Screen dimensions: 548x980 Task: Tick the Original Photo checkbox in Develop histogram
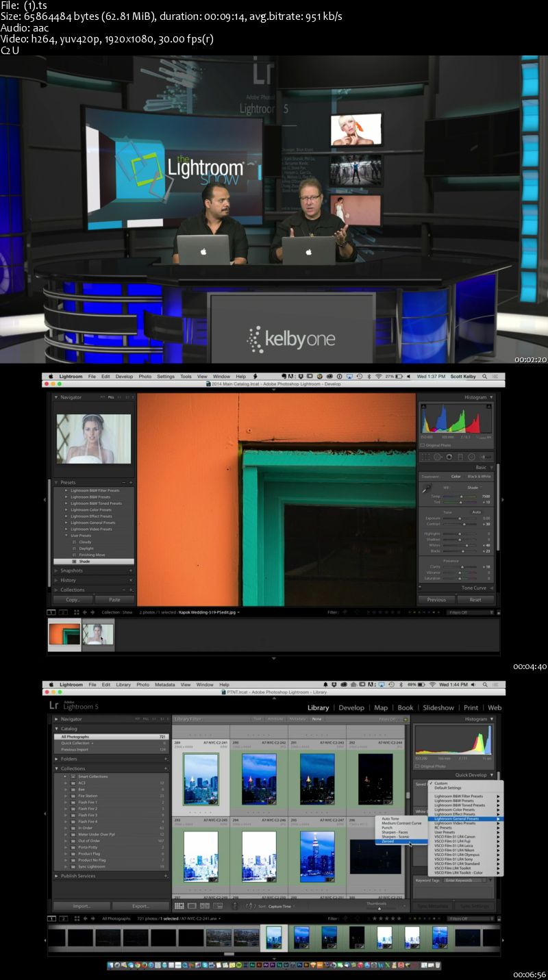click(x=423, y=445)
